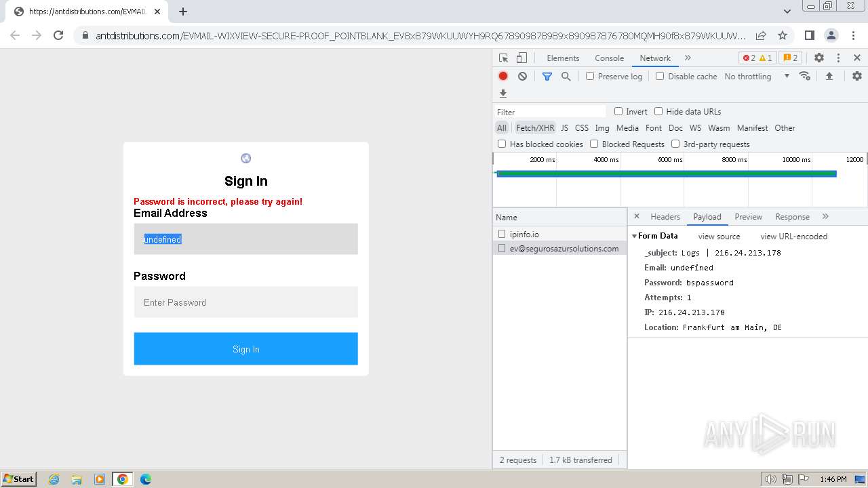Filter requests by Fetch/XHR
This screenshot has height=488, width=868.
coord(535,127)
